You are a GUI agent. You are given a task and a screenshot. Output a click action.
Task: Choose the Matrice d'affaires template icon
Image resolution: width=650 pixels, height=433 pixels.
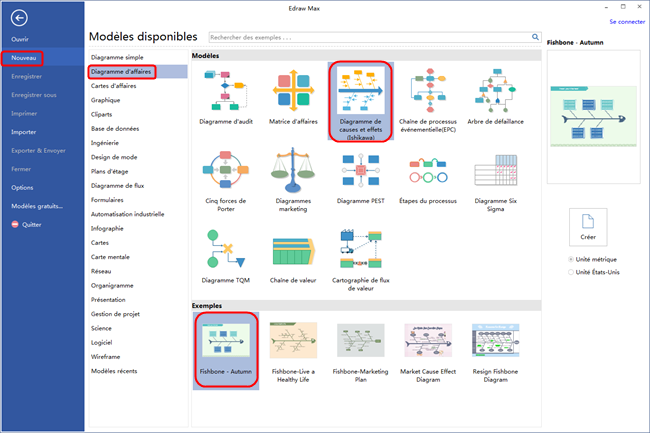coord(292,92)
